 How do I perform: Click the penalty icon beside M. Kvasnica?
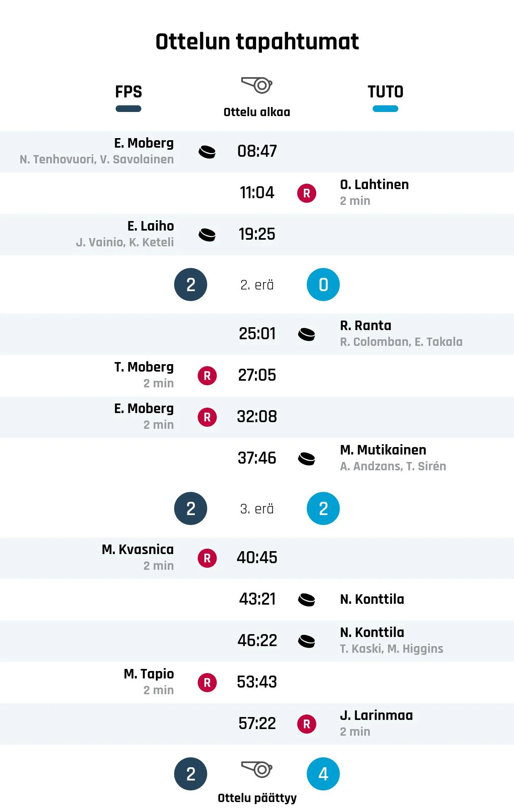pos(207,558)
